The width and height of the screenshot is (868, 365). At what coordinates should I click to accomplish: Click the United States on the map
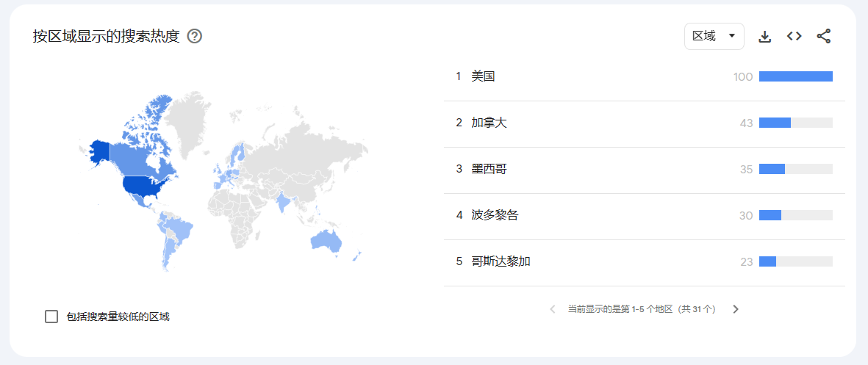point(147,187)
